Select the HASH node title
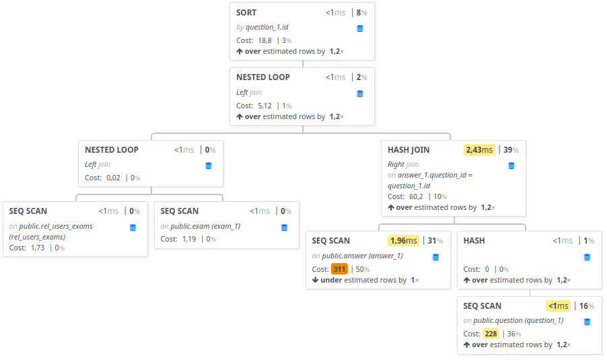 point(474,241)
